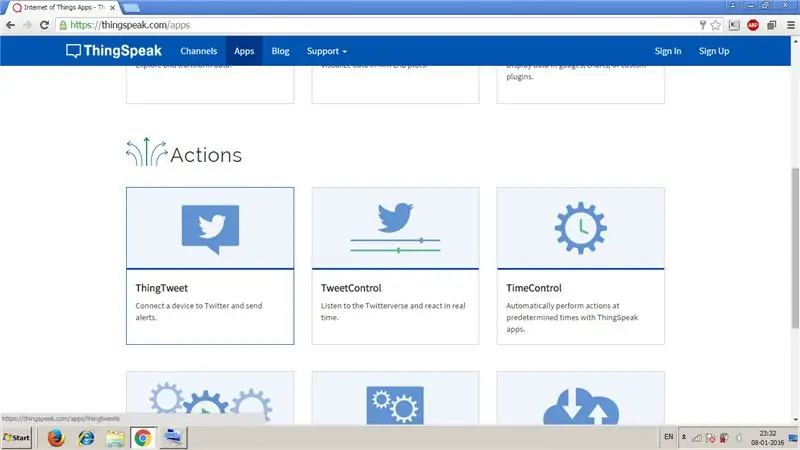Click the TimeControl title
The width and height of the screenshot is (800, 450).
(x=534, y=288)
